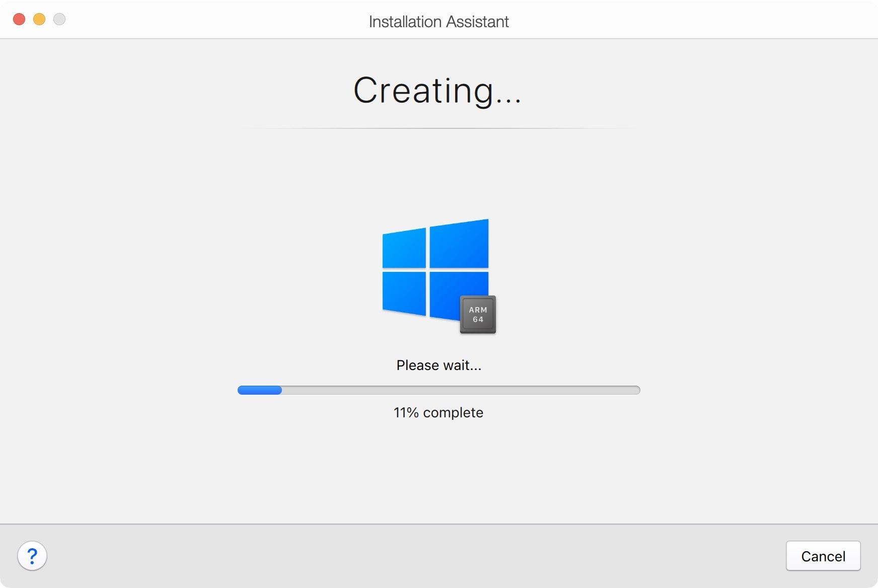Click the "Creating..." heading

click(x=437, y=91)
